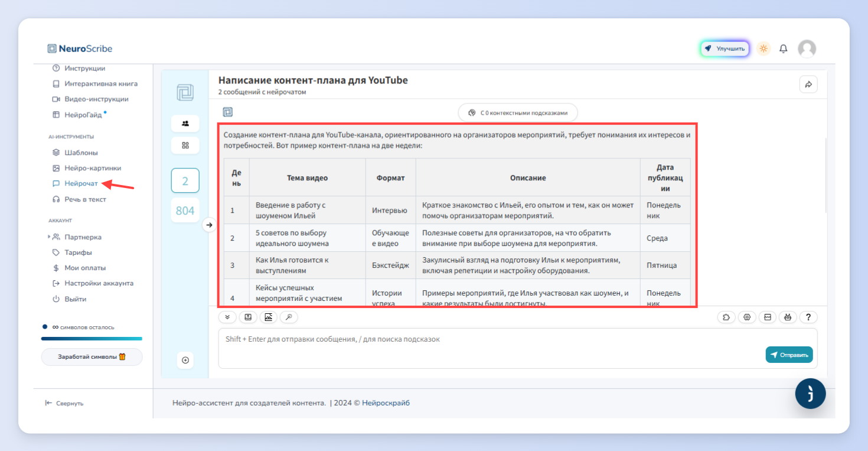Expand the Партнерка tree arrow
Screen dimensions: 868x451
pyautogui.click(x=49, y=237)
